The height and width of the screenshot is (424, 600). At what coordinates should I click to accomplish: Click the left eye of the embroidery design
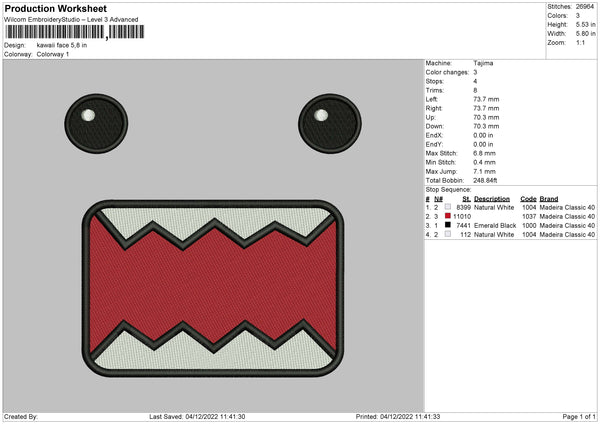click(x=96, y=124)
